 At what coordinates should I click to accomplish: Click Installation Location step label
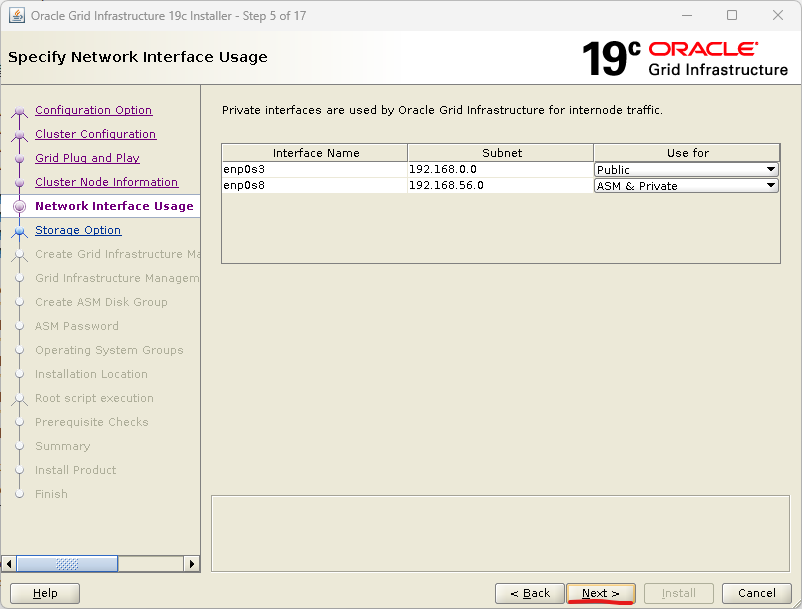click(x=91, y=374)
